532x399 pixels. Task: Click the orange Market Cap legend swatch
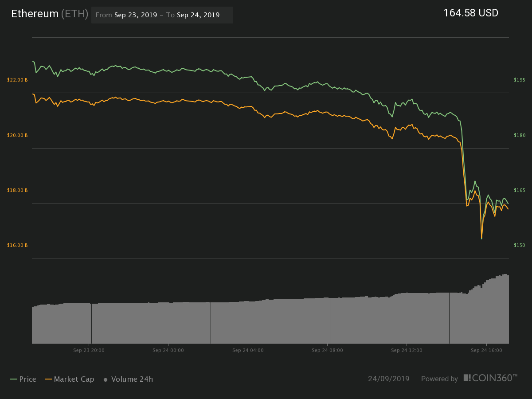(x=48, y=379)
